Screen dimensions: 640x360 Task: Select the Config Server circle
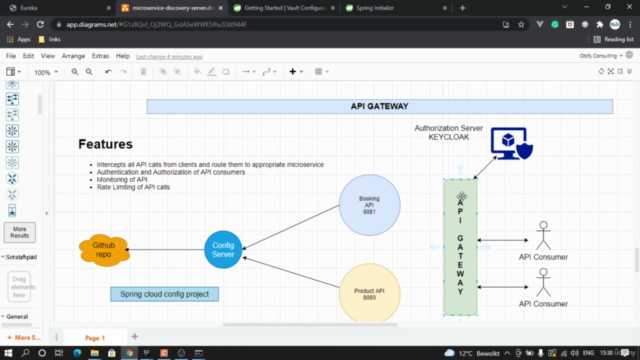pos(223,249)
